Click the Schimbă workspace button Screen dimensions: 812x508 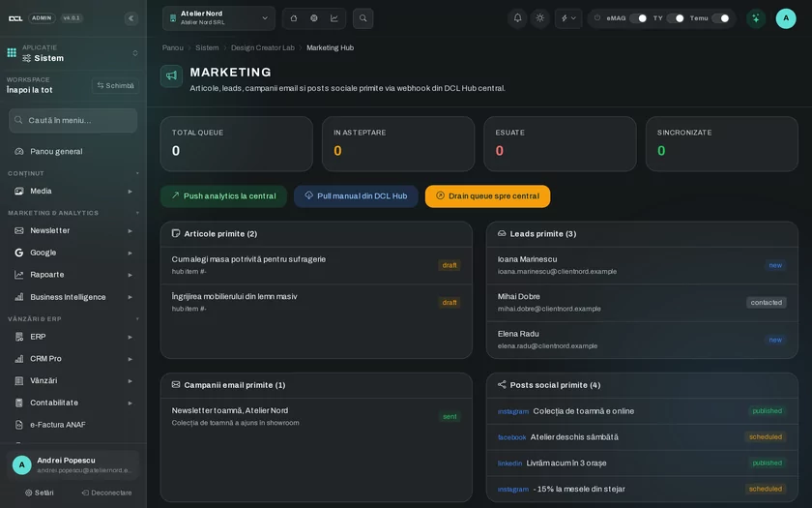(x=115, y=85)
